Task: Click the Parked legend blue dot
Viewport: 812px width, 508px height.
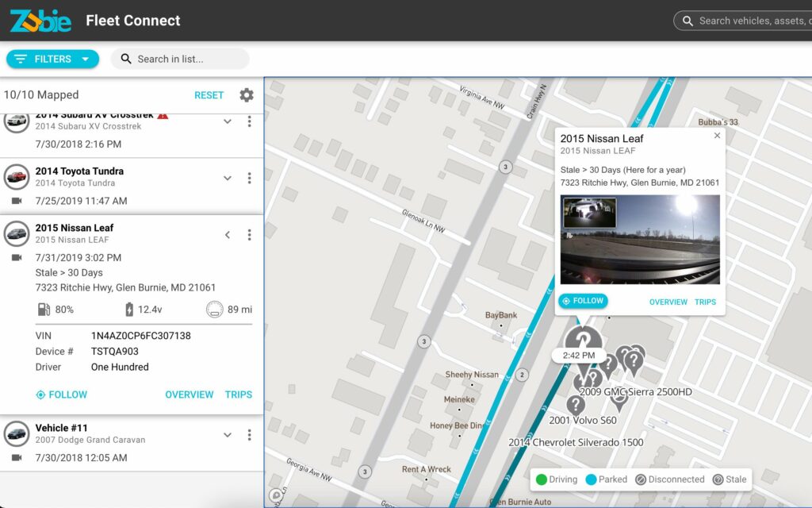Action: pyautogui.click(x=591, y=479)
